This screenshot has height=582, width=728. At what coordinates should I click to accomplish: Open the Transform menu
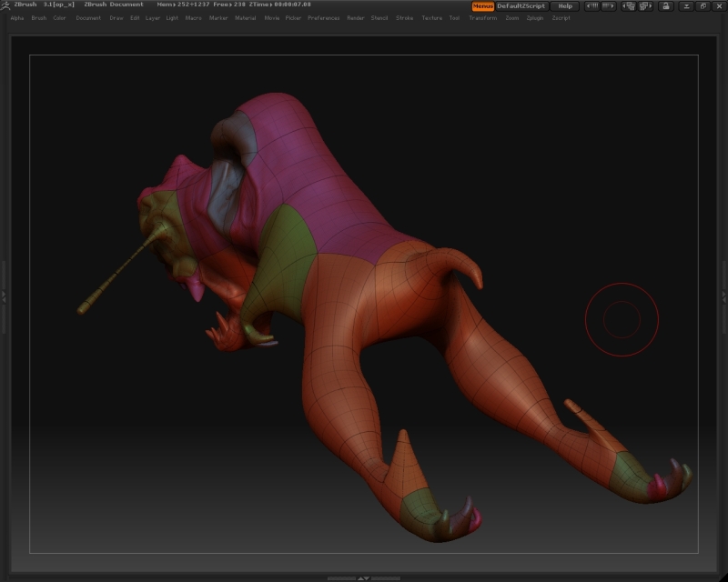click(x=483, y=18)
